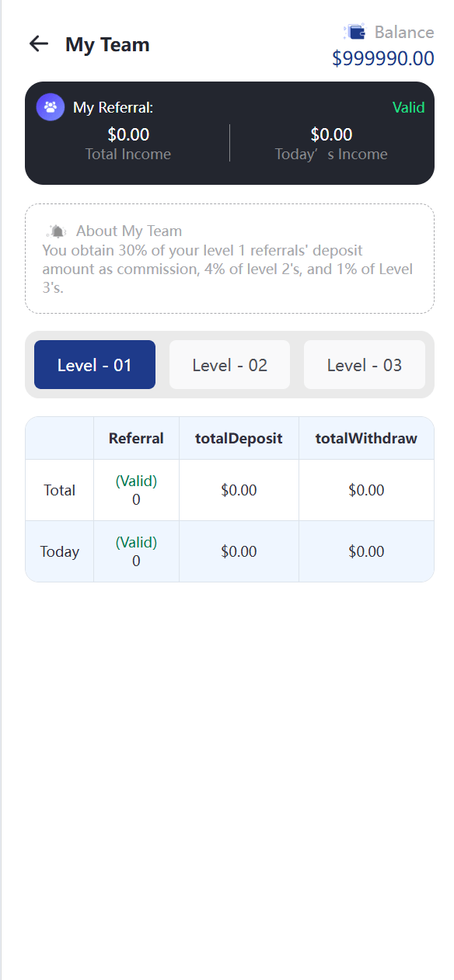Click the totalWithdraw column header
This screenshot has width=454, height=980.
coord(366,438)
